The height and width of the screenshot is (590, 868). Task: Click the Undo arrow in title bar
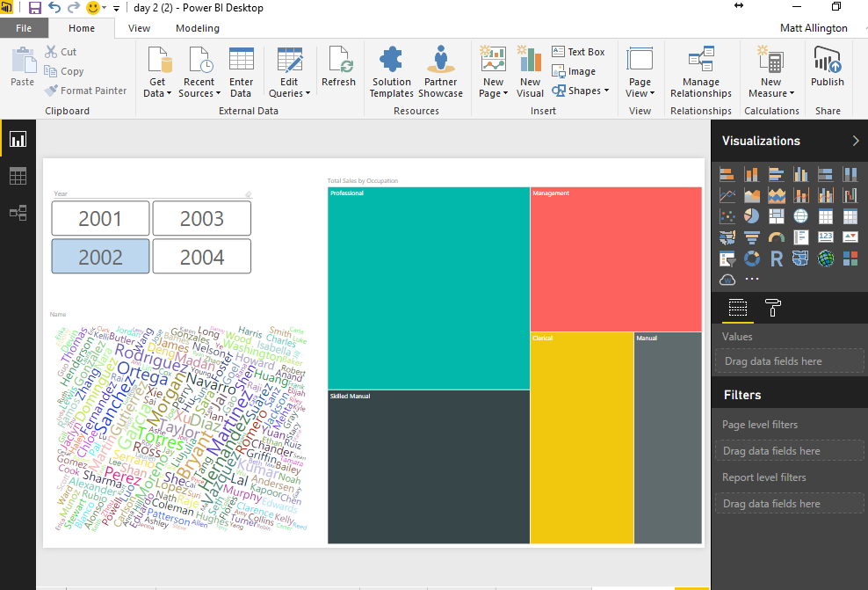tap(54, 8)
